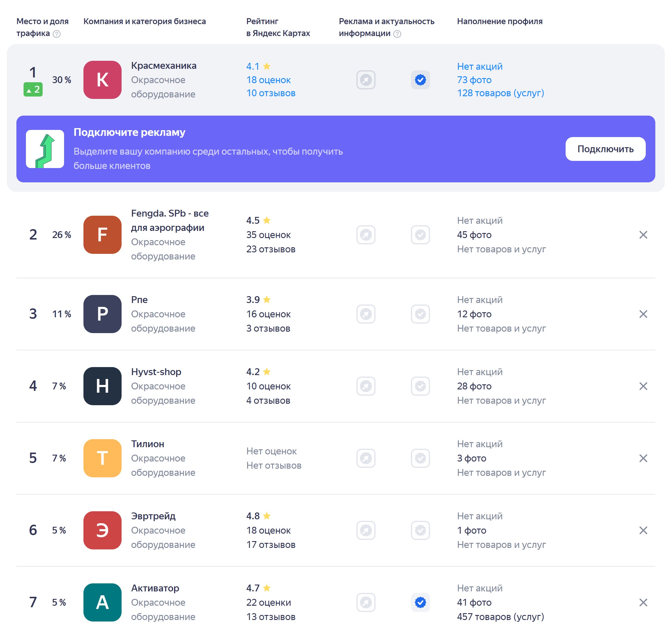Click the advertising icon for Тилион
The width and height of the screenshot is (672, 637).
(365, 458)
